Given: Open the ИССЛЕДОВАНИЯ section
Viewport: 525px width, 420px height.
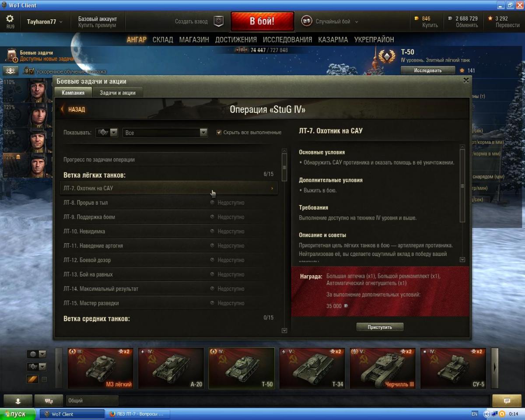Looking at the screenshot, I should pyautogui.click(x=287, y=39).
